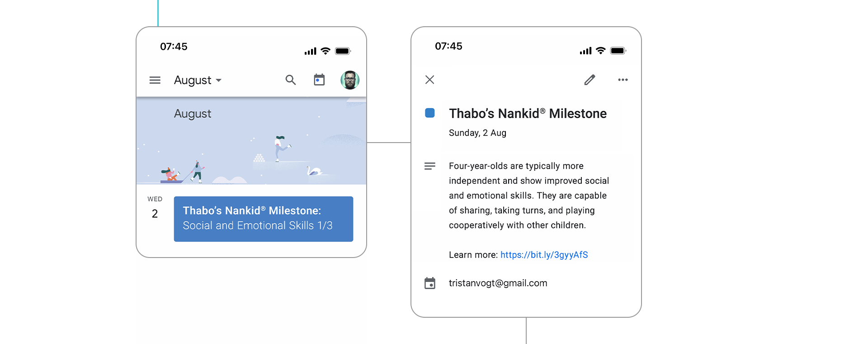
Task: Jump to today via calendar icon
Action: 319,80
